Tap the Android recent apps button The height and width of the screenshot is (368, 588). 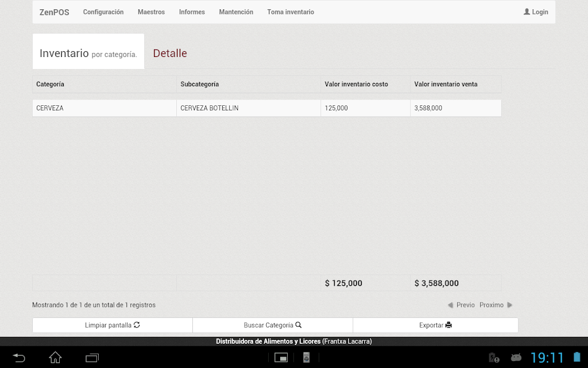[x=92, y=358]
